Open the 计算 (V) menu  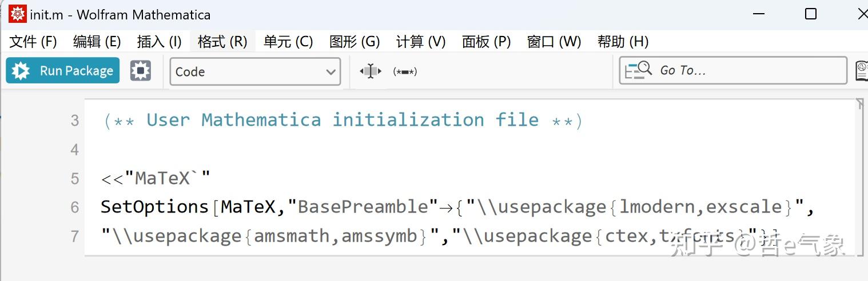(x=421, y=42)
